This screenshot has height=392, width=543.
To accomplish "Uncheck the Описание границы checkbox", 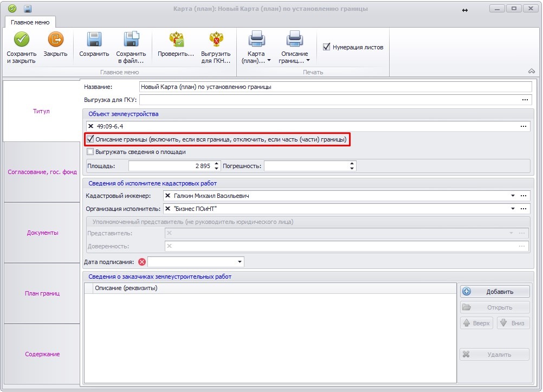I will 90,139.
